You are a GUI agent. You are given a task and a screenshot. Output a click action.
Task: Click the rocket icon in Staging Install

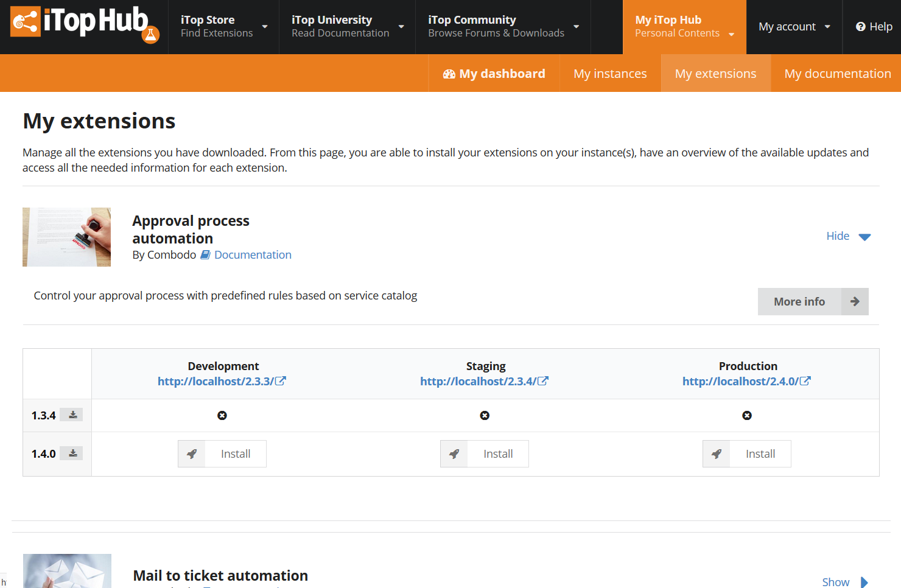pos(454,454)
